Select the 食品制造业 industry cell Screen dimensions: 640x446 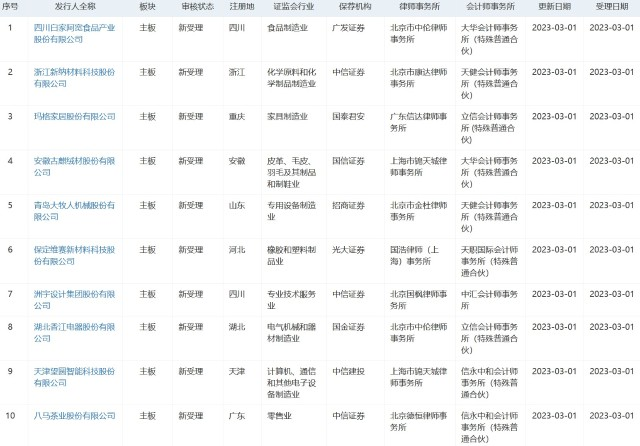(287, 28)
